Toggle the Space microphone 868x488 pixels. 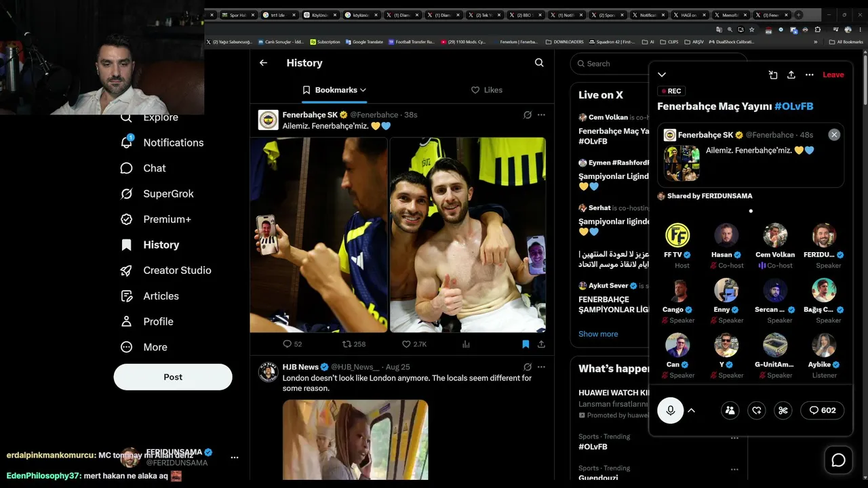(x=671, y=410)
